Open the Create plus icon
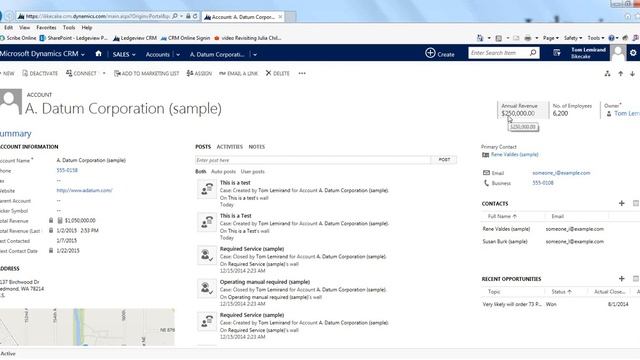 (x=430, y=53)
